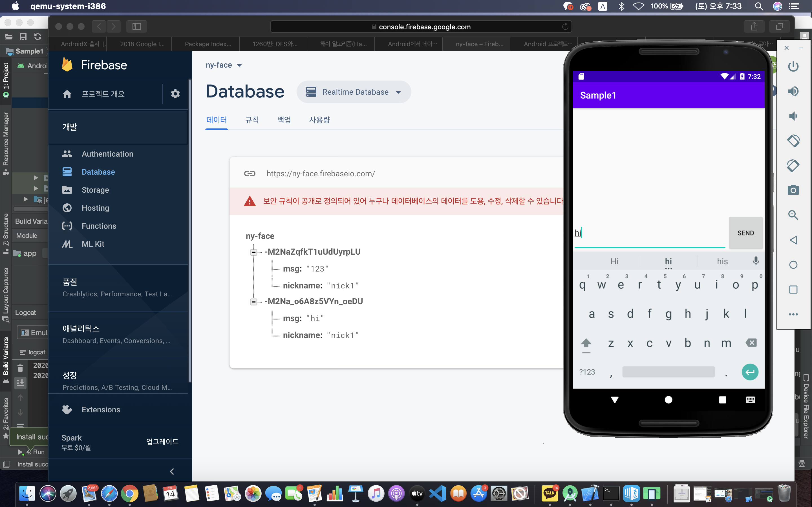Viewport: 812px width, 507px height.
Task: Collapse the -M2NaZqfkT1uUdUyrpLU node
Action: click(x=254, y=252)
